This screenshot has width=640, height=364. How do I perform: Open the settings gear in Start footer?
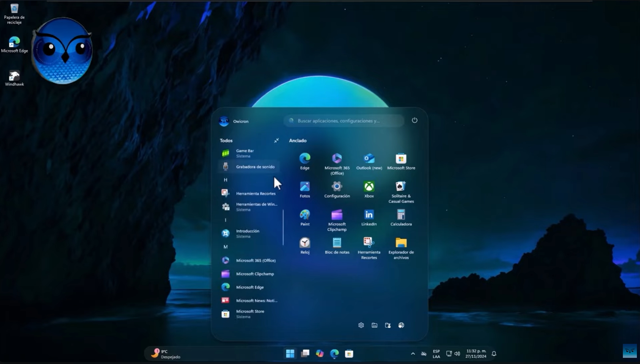[361, 325]
